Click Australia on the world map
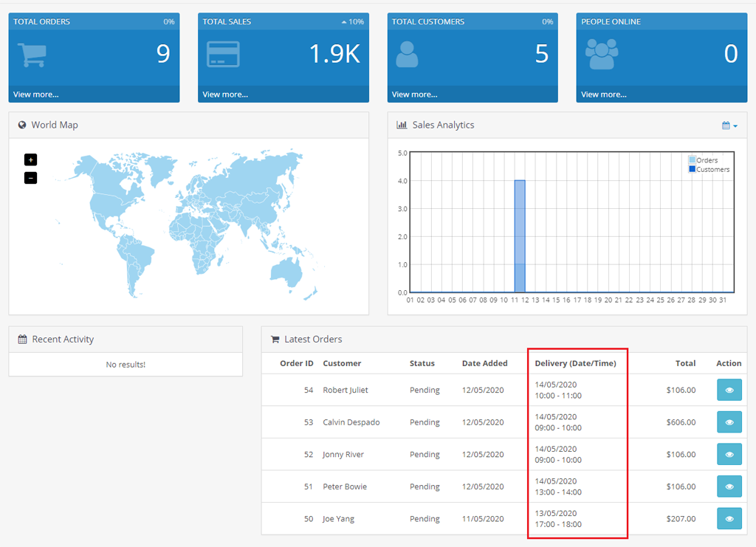756x547 pixels. [x=287, y=272]
